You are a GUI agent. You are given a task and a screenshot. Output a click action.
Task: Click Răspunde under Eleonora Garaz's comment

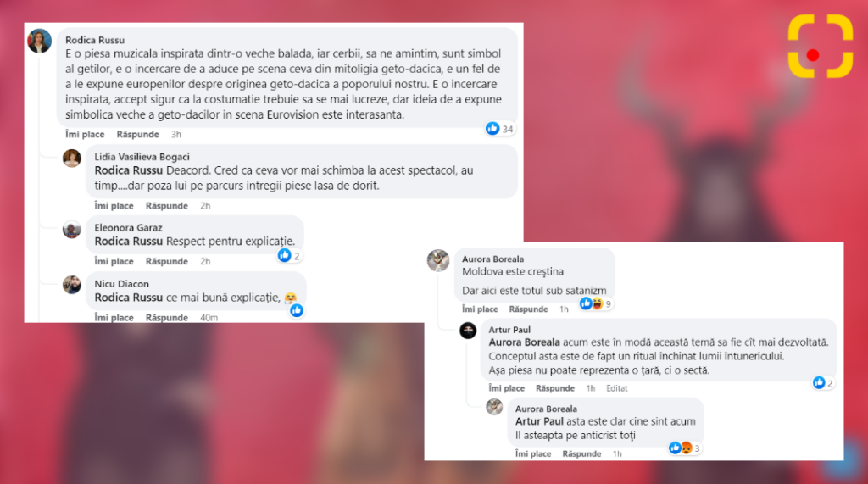click(167, 261)
